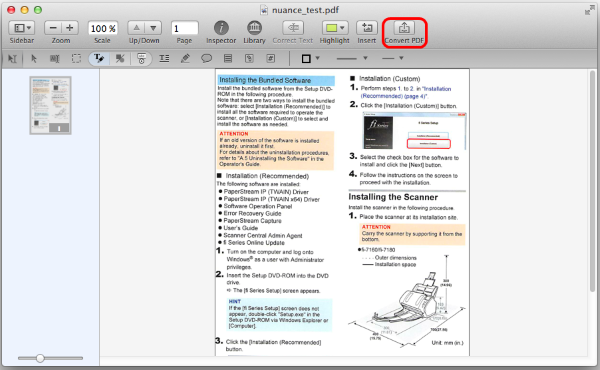Select the dashed marquee selection tool
This screenshot has height=370, width=600.
76,59
